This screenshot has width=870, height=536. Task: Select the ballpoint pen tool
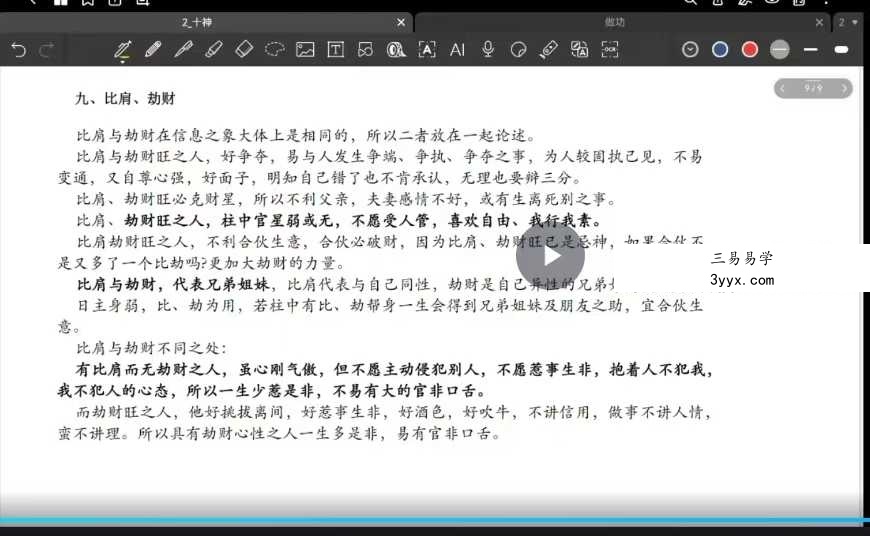point(183,50)
